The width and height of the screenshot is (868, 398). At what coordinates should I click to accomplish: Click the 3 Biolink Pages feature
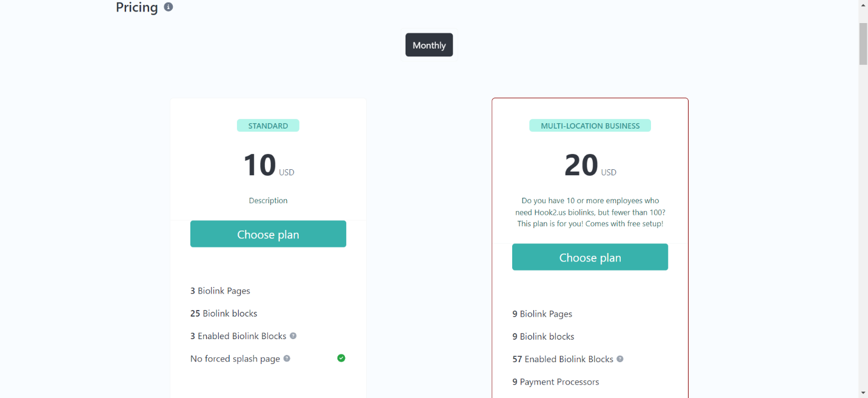coord(220,291)
